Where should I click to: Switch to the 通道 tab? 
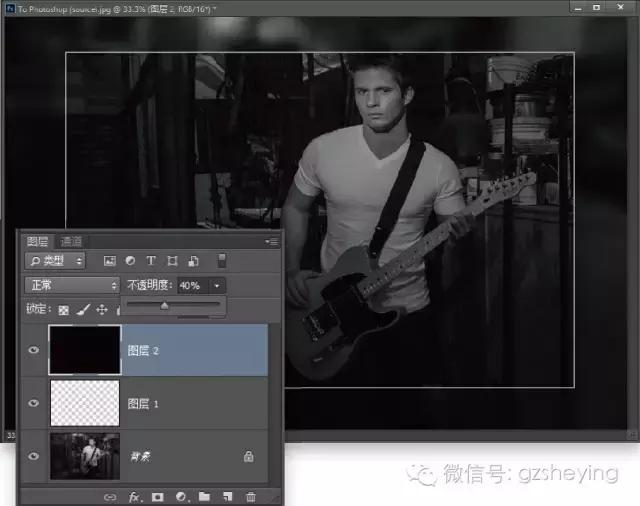point(71,241)
